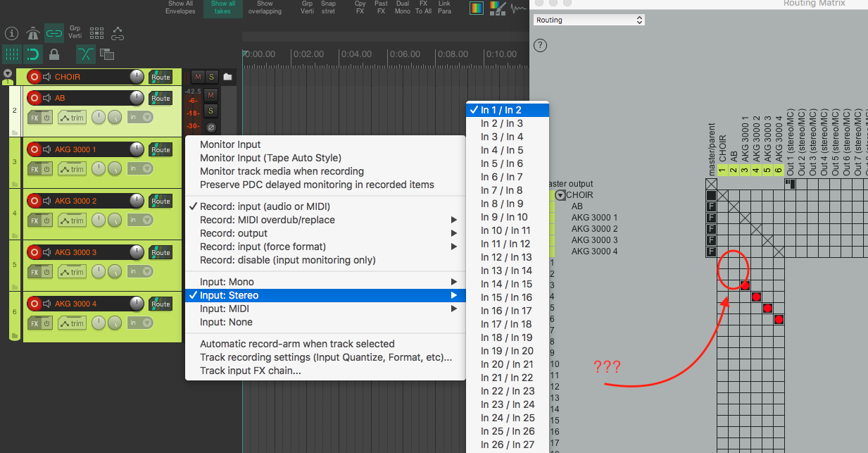This screenshot has width=868, height=453.
Task: Adjust volume knob on AKG 3000 1
Action: 137,149
